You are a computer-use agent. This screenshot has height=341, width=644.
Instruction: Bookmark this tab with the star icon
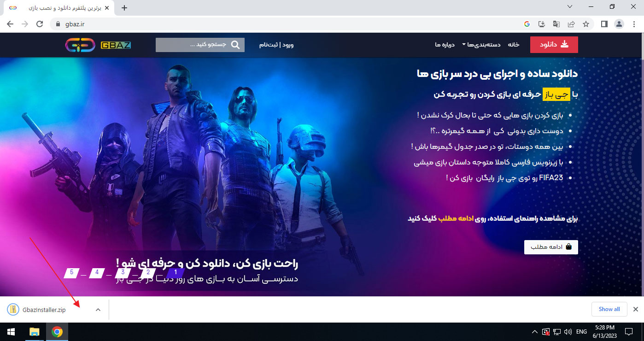pos(586,24)
